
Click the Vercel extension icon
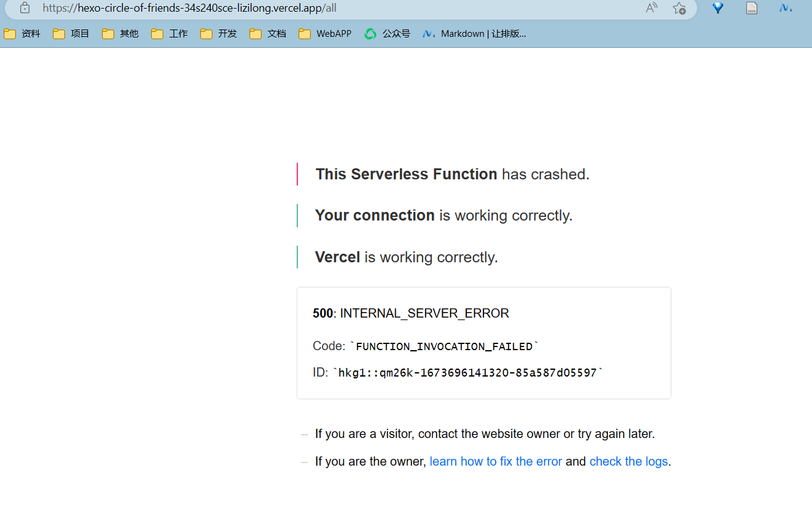717,9
